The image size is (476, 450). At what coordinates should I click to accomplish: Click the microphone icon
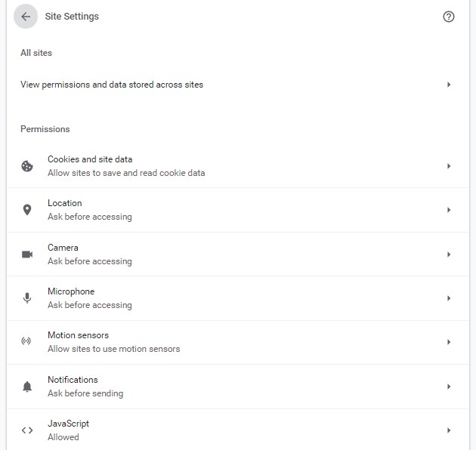coord(27,298)
